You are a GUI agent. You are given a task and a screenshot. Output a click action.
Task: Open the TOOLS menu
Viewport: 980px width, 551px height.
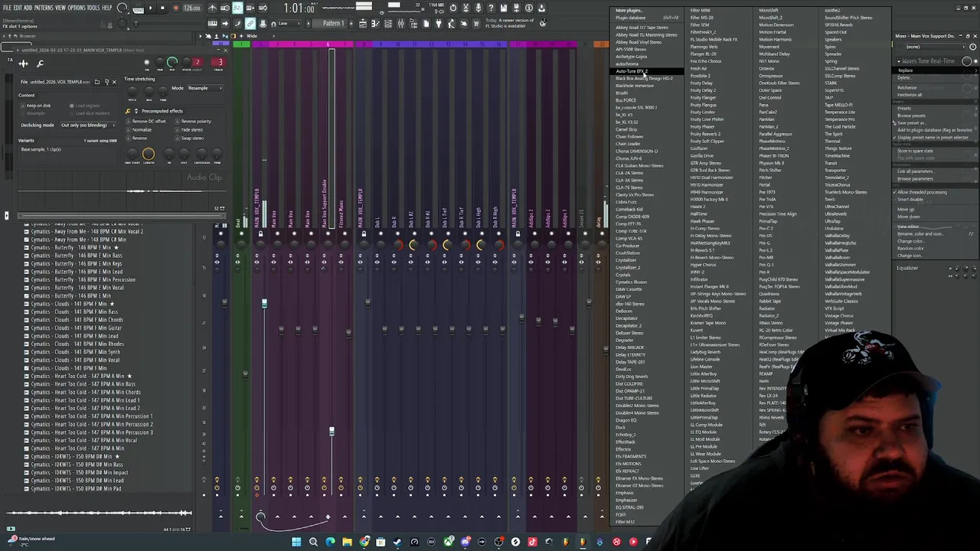tap(93, 8)
